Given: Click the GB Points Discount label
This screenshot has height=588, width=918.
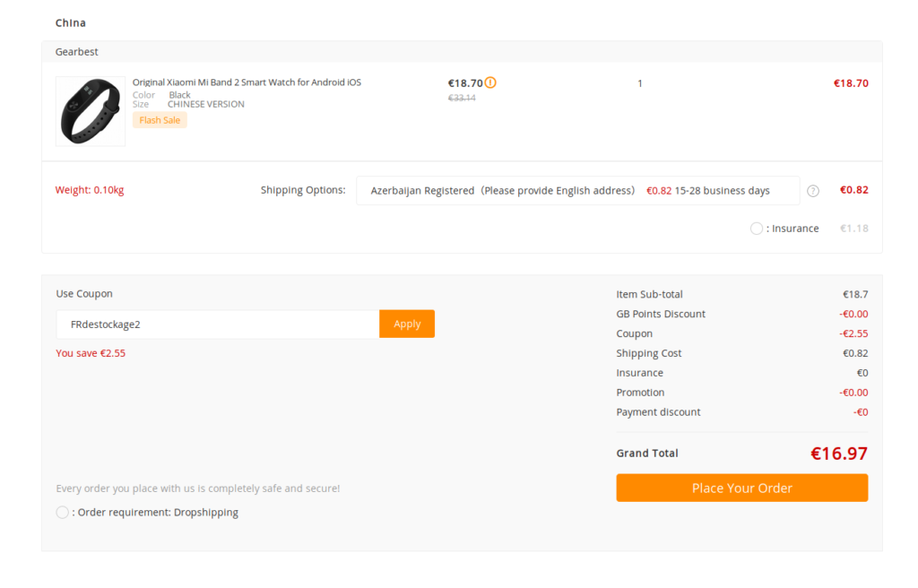Looking at the screenshot, I should [x=661, y=314].
